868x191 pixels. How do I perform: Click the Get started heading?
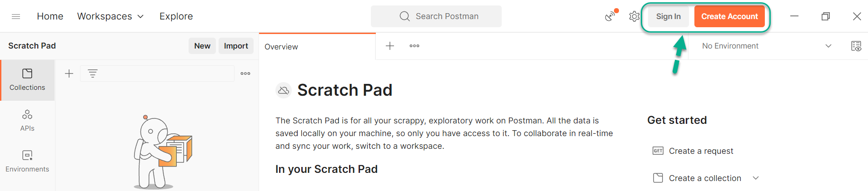pyautogui.click(x=677, y=120)
